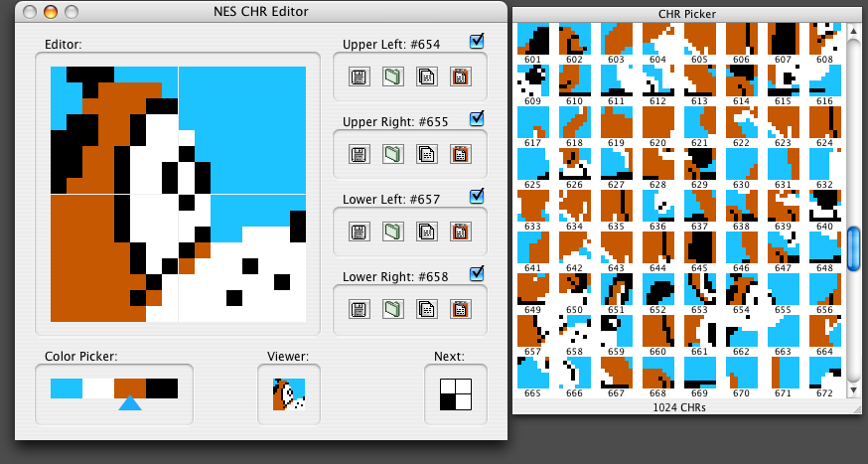Click the Save icon for Upper Right #655
Image resolution: width=868 pixels, height=464 pixels.
coord(360,154)
